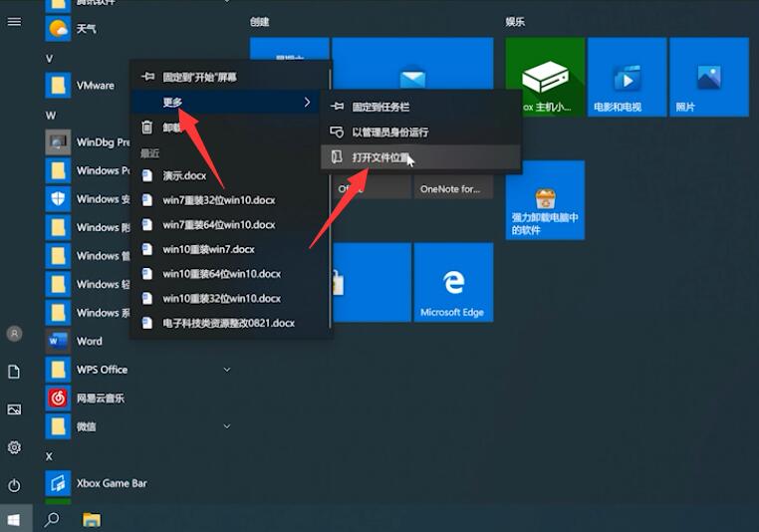Open the Windows 附件 folder
Screen dimensions: 759x532
click(x=88, y=227)
